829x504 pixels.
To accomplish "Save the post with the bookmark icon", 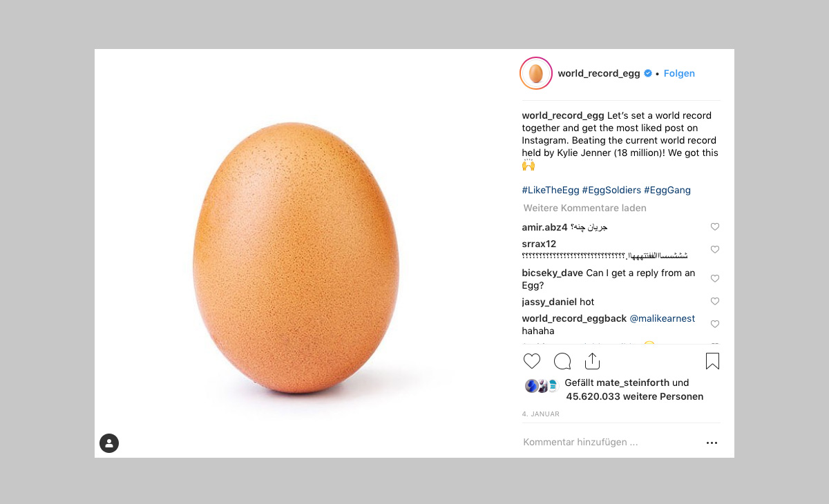I will 712,361.
